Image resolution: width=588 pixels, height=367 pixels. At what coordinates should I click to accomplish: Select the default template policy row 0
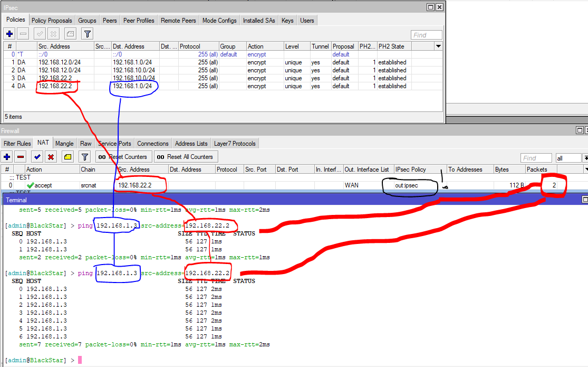pyautogui.click(x=224, y=54)
